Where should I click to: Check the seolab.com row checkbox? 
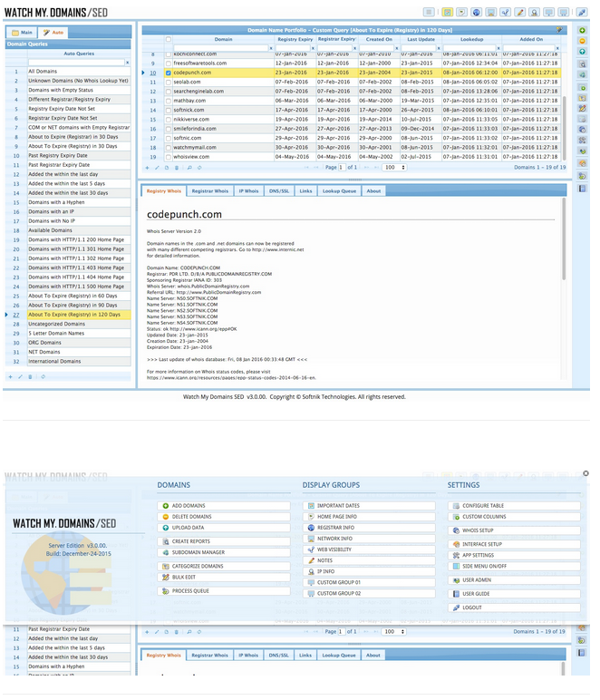coord(169,83)
